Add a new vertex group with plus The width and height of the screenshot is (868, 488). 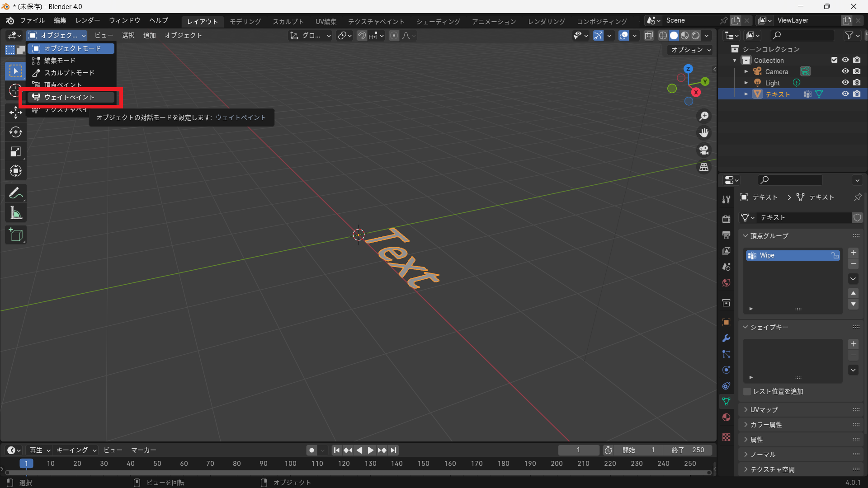coord(853,253)
